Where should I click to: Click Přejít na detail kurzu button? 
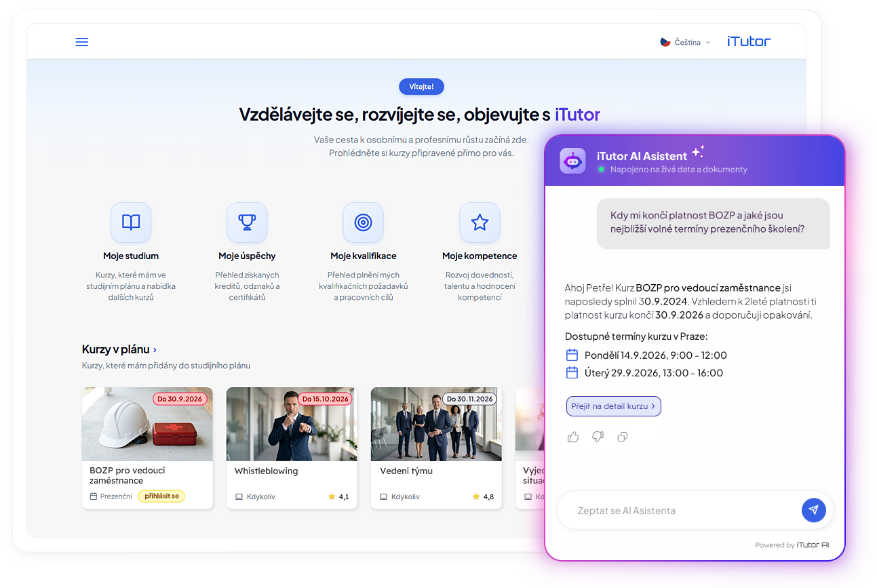point(613,406)
